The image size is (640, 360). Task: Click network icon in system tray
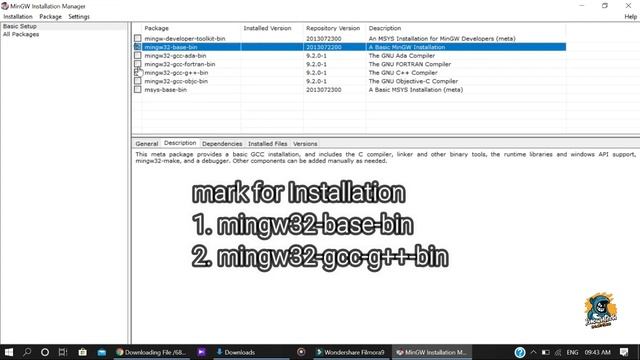[x=558, y=352]
